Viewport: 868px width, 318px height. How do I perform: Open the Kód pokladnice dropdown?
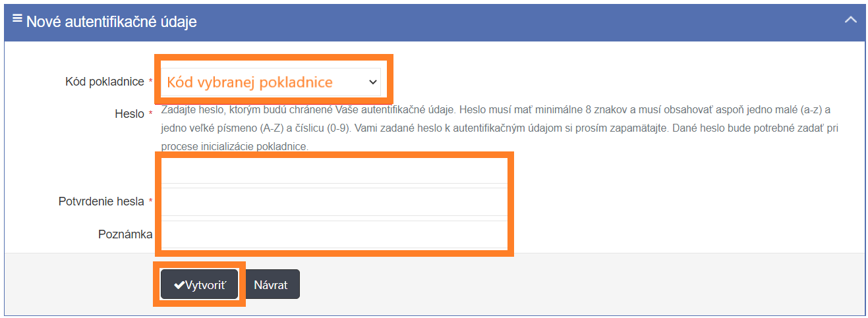point(270,82)
